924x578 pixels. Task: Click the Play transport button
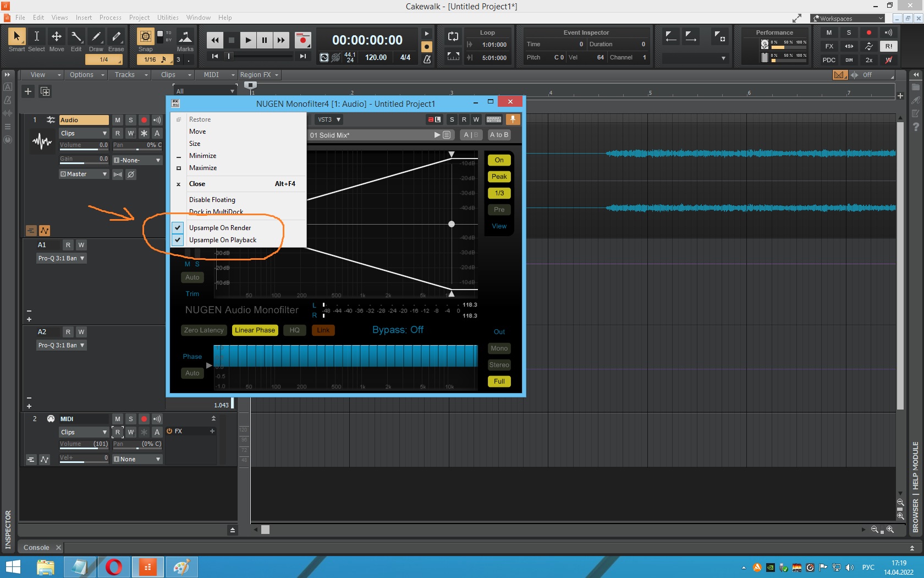248,40
